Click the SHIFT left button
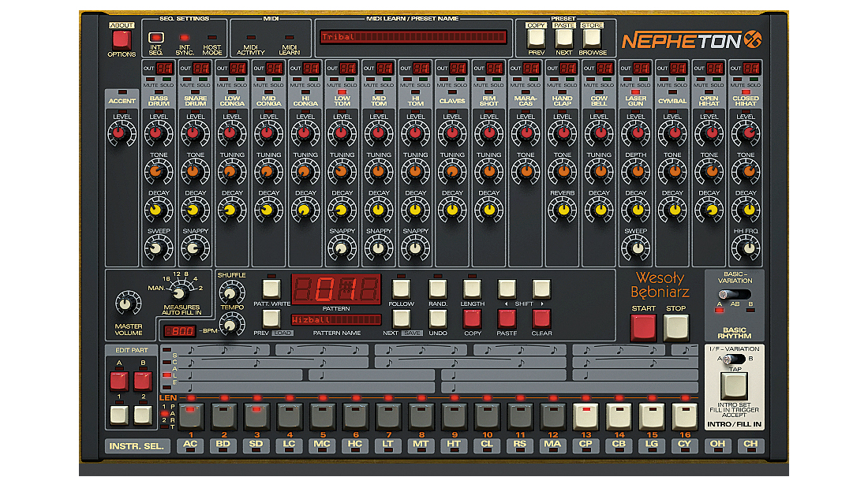The width and height of the screenshot is (868, 488). click(507, 289)
